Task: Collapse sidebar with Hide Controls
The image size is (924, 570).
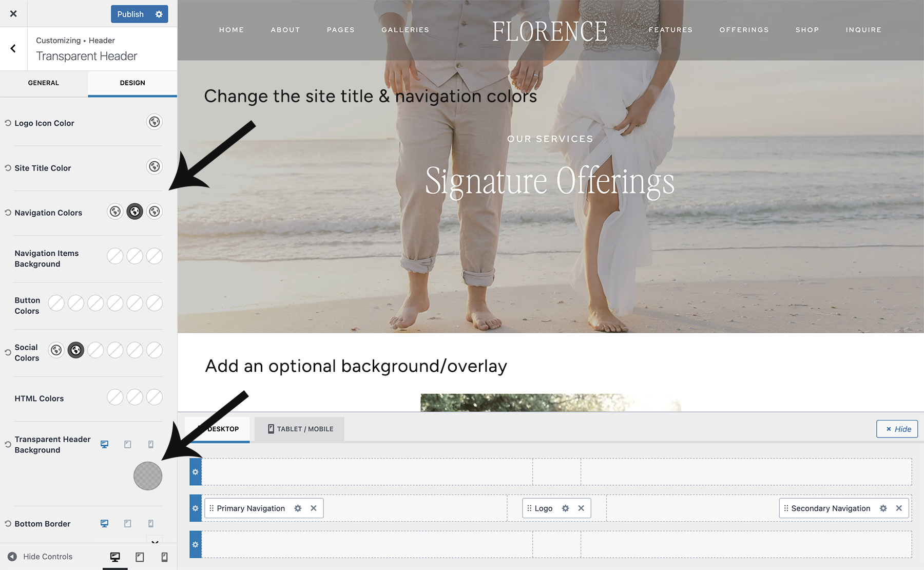Action: (40, 557)
